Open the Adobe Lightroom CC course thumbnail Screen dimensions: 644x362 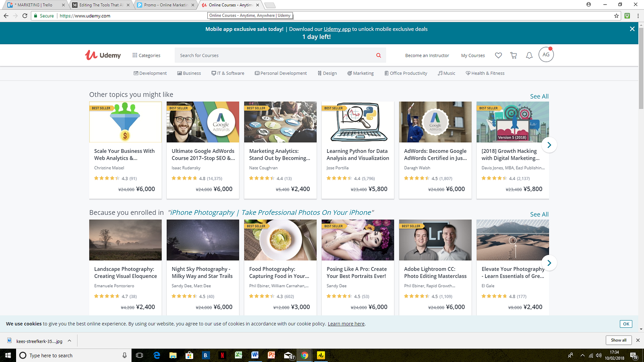(x=435, y=240)
